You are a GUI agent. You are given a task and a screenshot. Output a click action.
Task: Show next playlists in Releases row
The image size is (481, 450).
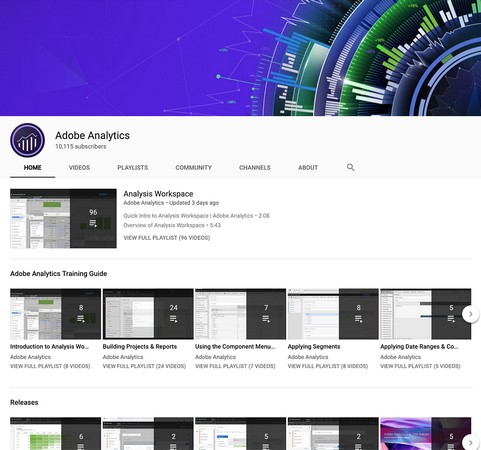tap(470, 442)
